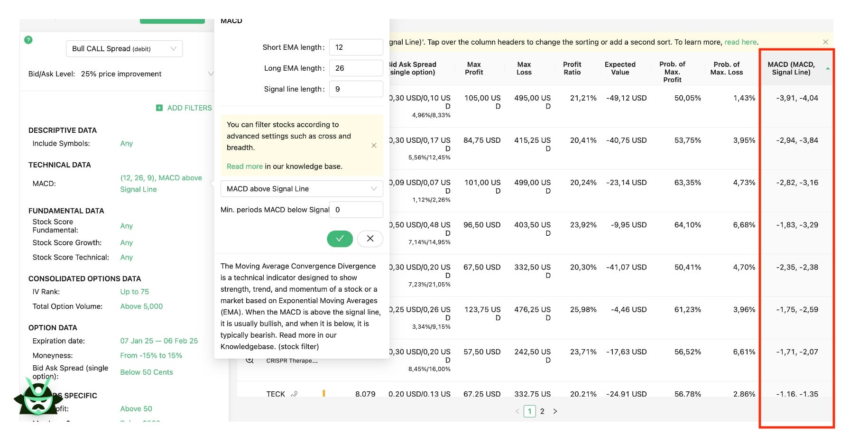Click Include Symbols 'Any' value

click(x=127, y=144)
